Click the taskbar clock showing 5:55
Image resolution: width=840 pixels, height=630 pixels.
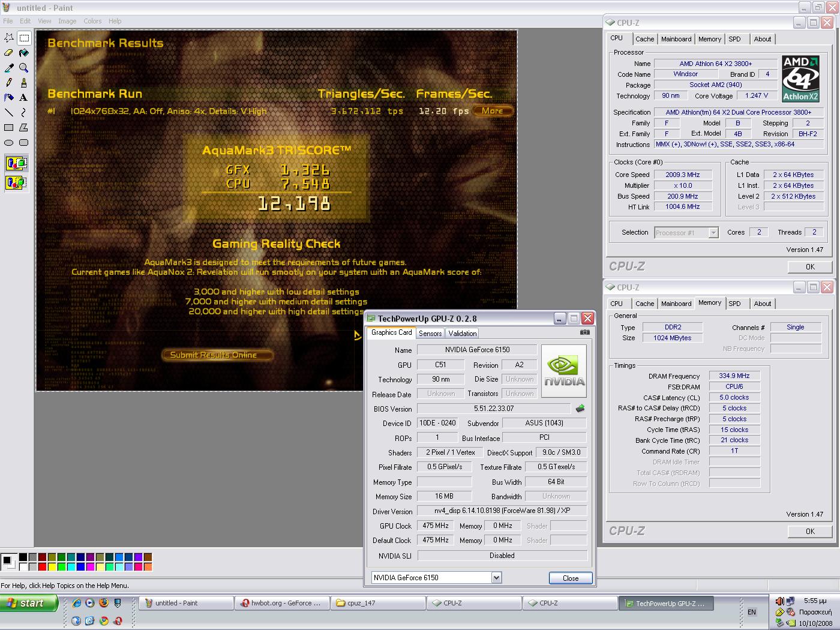815,601
